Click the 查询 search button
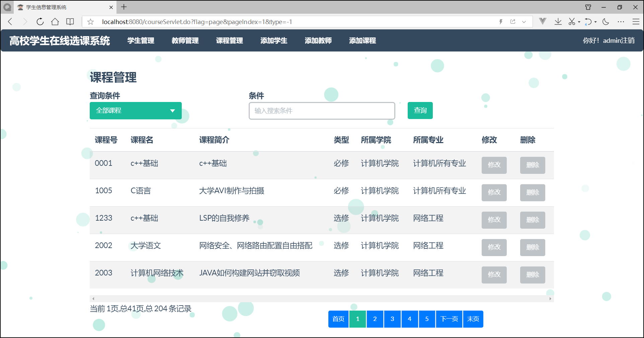Image resolution: width=644 pixels, height=338 pixels. click(x=420, y=110)
